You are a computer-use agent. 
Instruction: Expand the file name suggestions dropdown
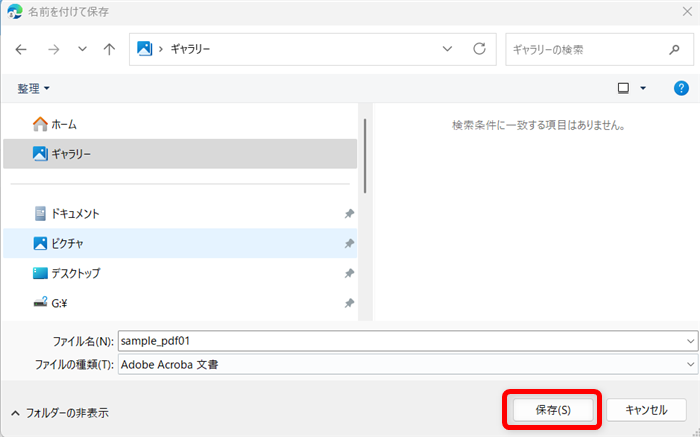[x=691, y=341]
